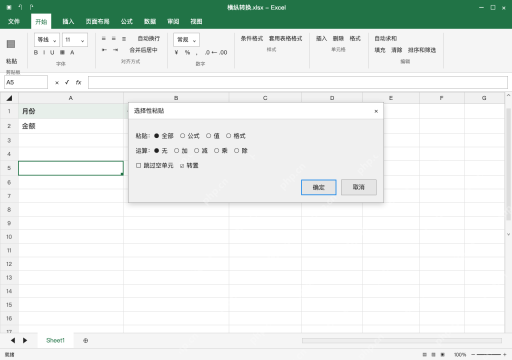This screenshot has width=512, height=360.
Task: Switch to the 数据 (Data) ribbon tab
Action: (150, 21)
